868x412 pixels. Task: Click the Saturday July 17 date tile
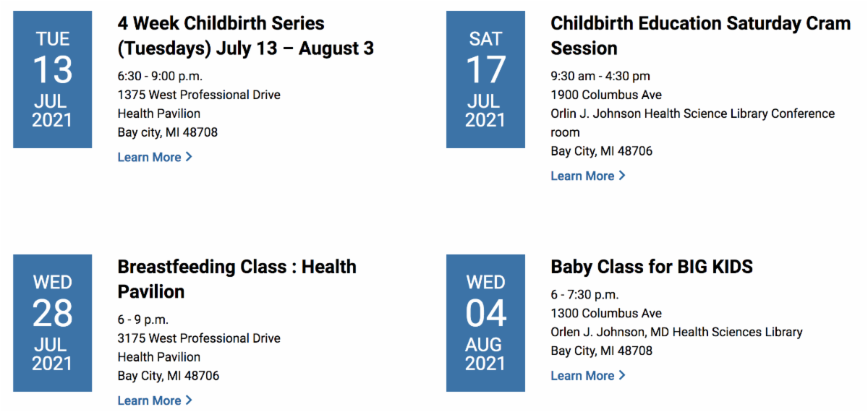[485, 80]
